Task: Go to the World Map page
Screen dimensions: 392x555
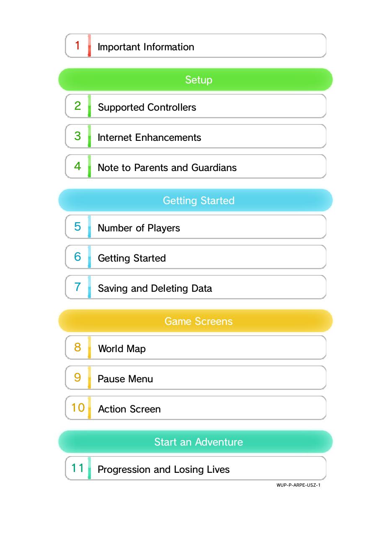Action: coord(195,348)
